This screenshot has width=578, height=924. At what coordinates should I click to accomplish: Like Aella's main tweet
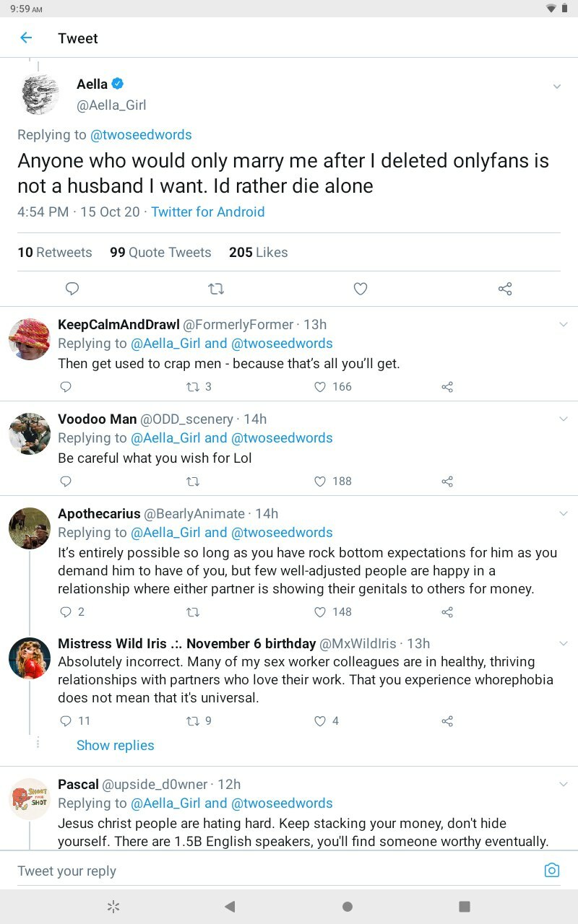click(361, 289)
